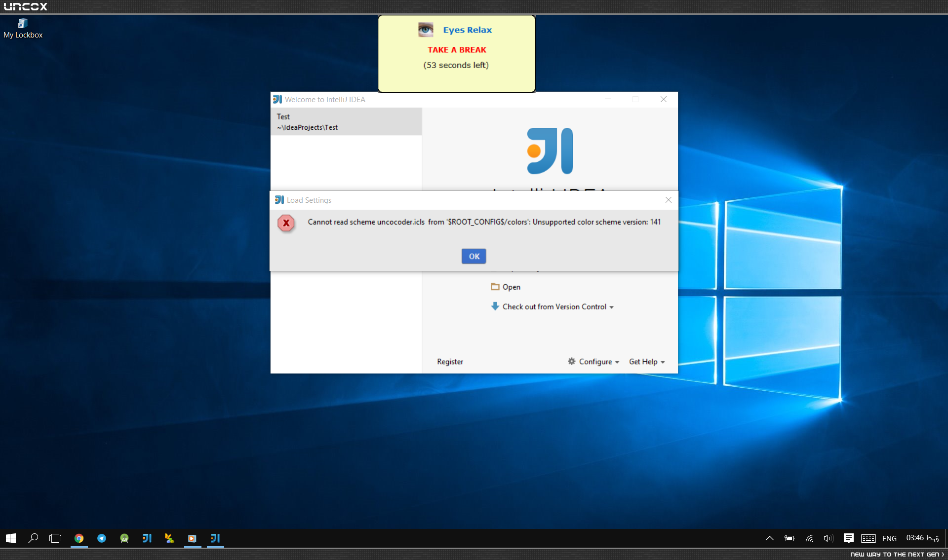Open the green Android icon in the taskbar
The height and width of the screenshot is (560, 948).
point(124,538)
